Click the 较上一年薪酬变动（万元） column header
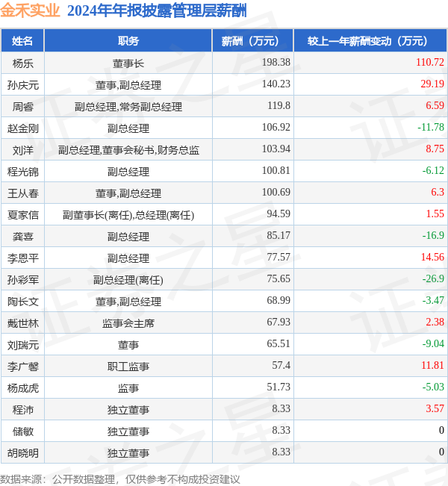Screen dimensions: 448x486 [370, 40]
